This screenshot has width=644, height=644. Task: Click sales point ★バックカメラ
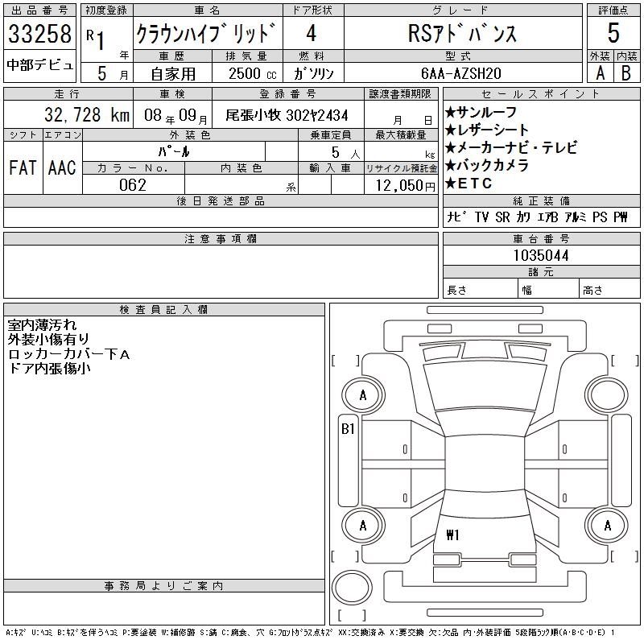[487, 165]
